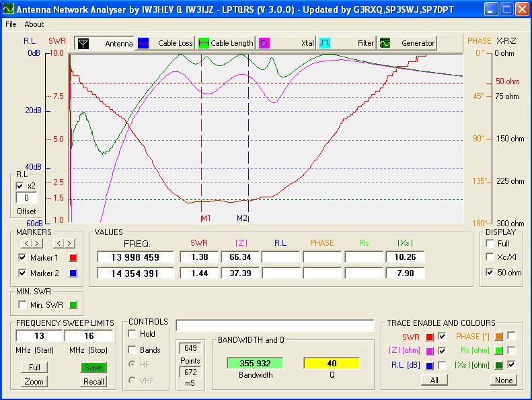Open the About menu
The image size is (532, 400).
click(34, 24)
